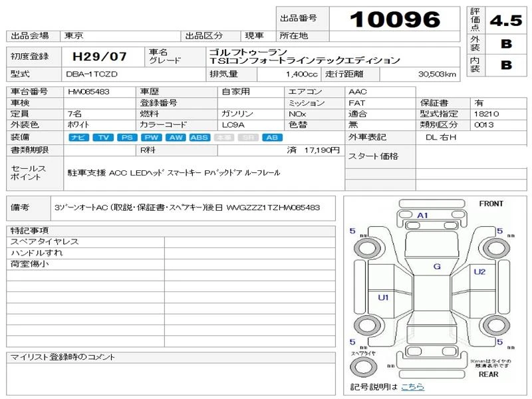This screenshot has width=532, height=399.
Task: Click the AW alloy wheel badge
Action: click(x=176, y=138)
